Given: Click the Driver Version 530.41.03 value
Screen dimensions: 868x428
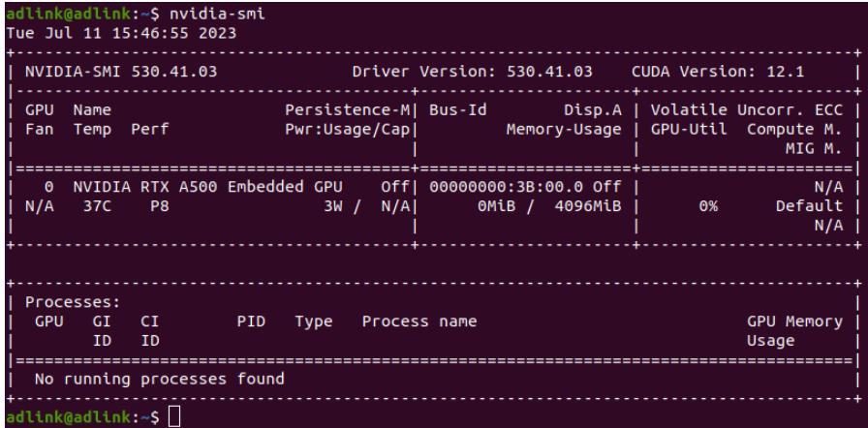Looking at the screenshot, I should [472, 72].
